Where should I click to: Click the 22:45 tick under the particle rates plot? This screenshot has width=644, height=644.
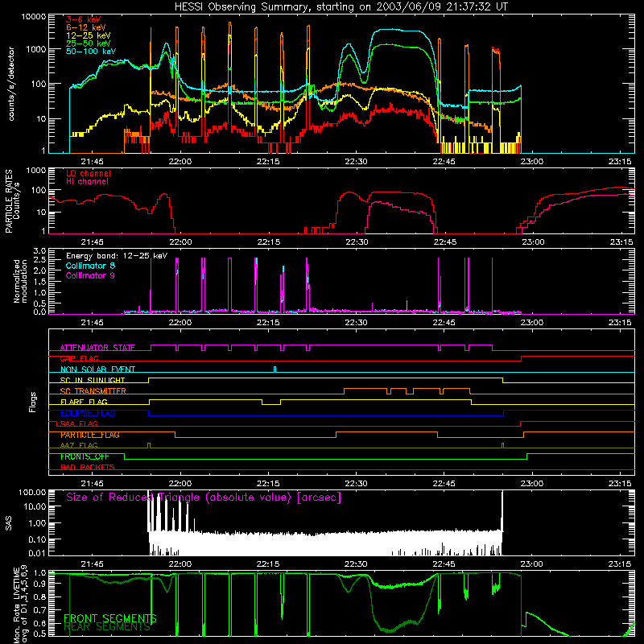[444, 242]
